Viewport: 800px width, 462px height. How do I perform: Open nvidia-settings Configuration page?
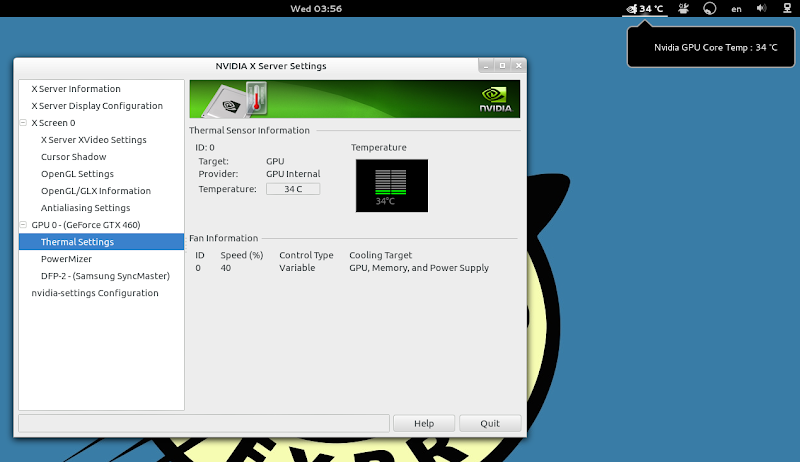pos(95,293)
